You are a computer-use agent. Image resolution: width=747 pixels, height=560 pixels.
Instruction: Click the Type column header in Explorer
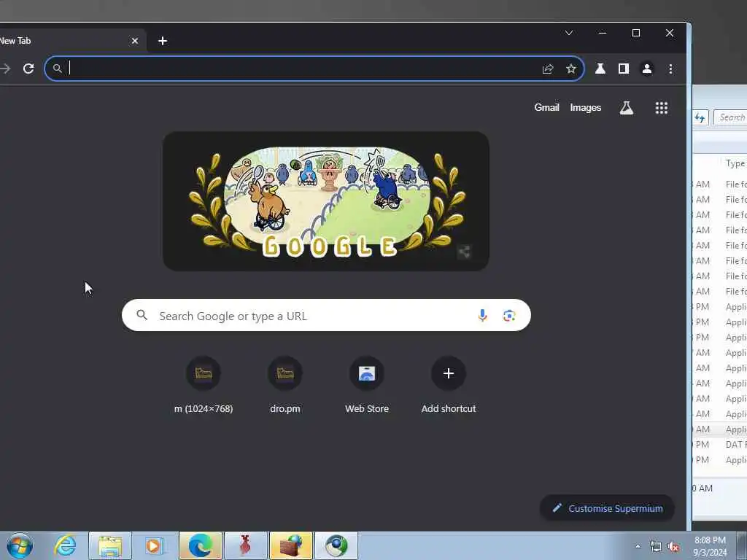735,163
